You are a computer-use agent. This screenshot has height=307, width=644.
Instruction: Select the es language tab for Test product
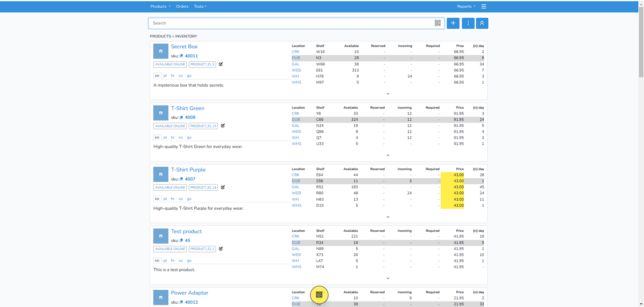click(x=180, y=260)
